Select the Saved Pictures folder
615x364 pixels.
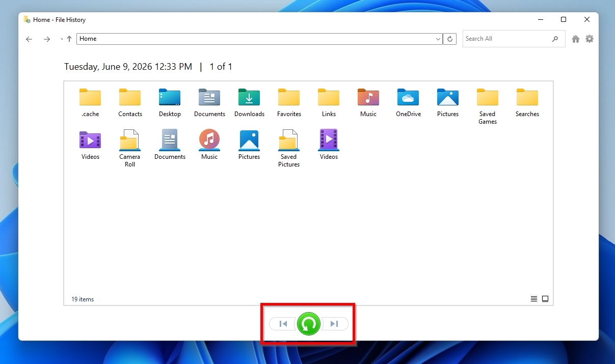pos(289,149)
